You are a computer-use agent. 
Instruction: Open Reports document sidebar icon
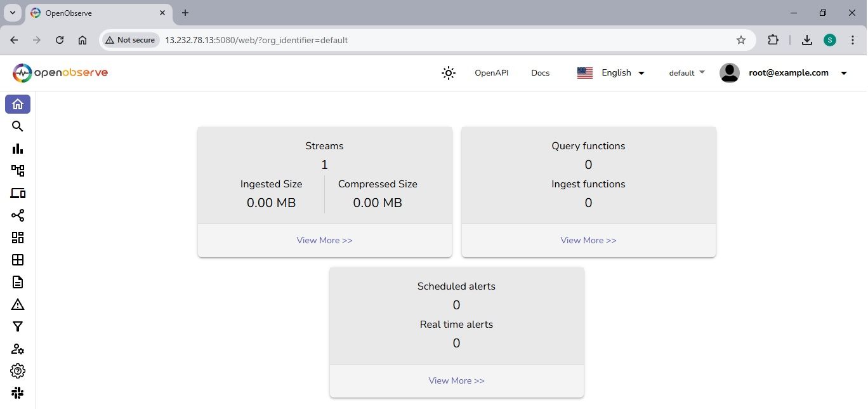tap(18, 282)
